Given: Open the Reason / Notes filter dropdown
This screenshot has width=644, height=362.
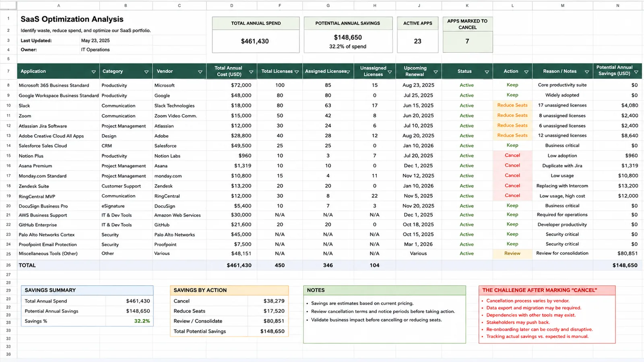Looking at the screenshot, I should tap(587, 72).
